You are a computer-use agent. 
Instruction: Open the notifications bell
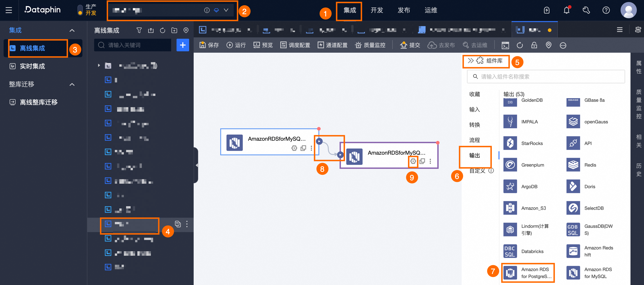pyautogui.click(x=567, y=10)
